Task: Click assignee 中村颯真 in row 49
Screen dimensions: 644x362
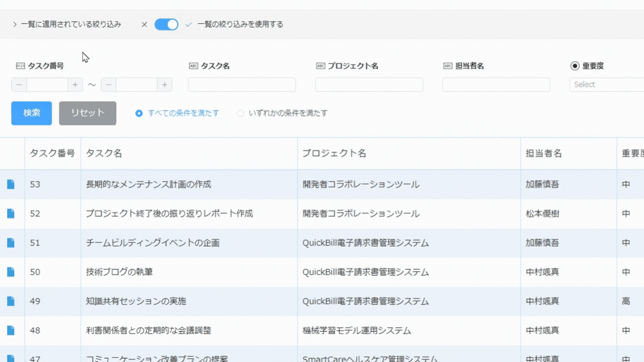Action: 542,301
